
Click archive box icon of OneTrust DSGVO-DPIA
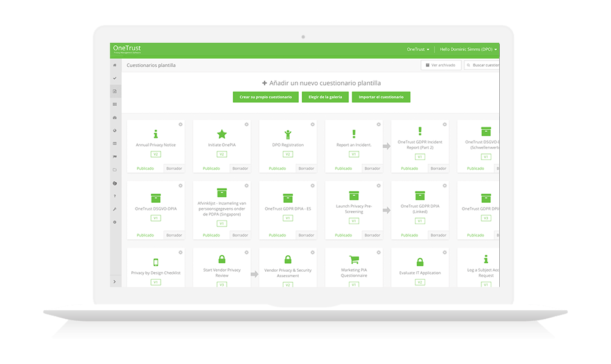point(156,198)
